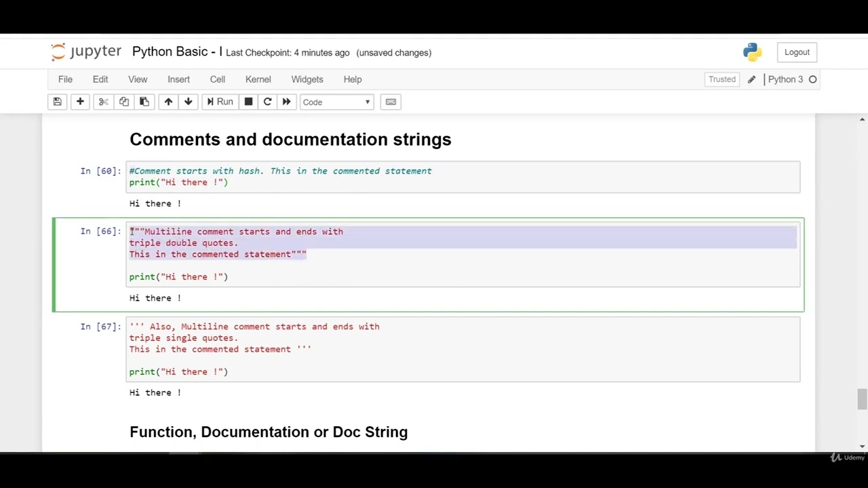Click into code cell In [60]
Image resolution: width=868 pixels, height=488 pixels.
[463, 177]
